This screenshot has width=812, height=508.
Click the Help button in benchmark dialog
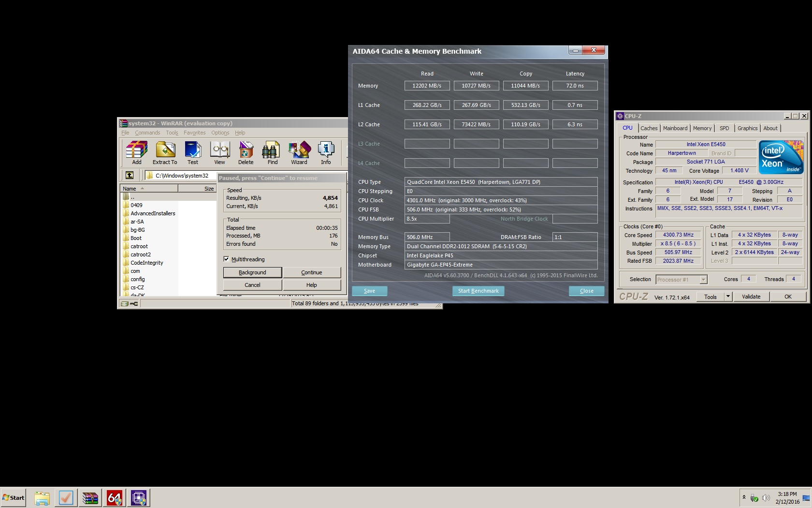click(312, 285)
